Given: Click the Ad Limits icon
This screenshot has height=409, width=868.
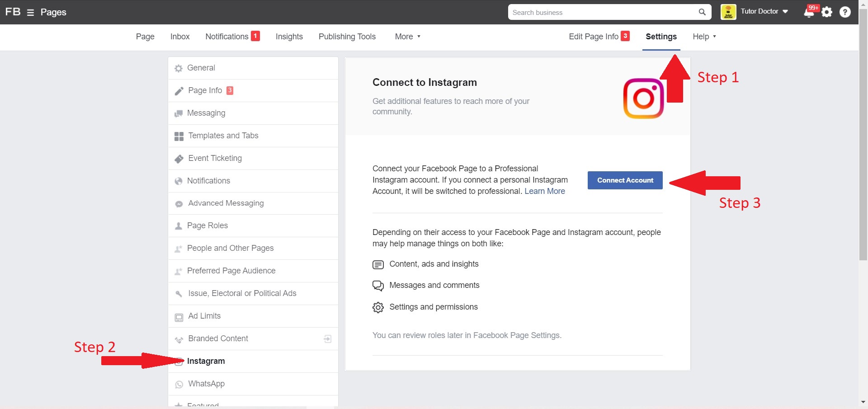Looking at the screenshot, I should (x=179, y=317).
